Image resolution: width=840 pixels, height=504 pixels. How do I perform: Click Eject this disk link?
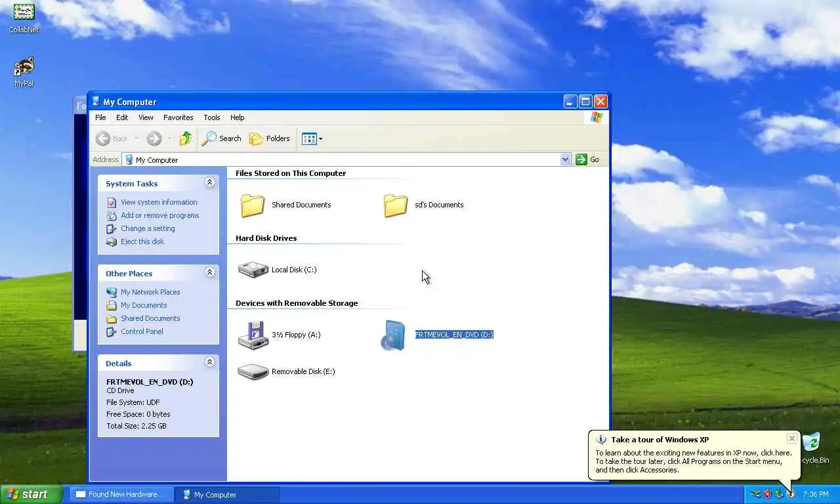pyautogui.click(x=142, y=241)
